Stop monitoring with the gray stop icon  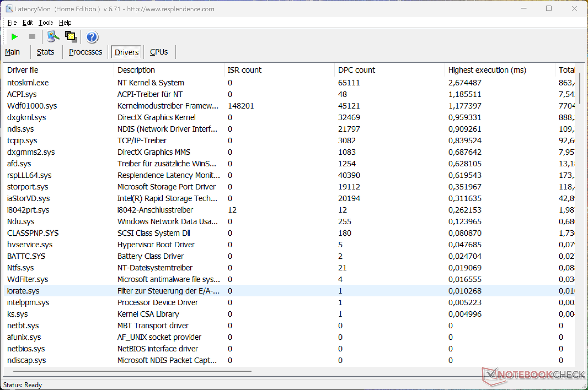pos(32,37)
